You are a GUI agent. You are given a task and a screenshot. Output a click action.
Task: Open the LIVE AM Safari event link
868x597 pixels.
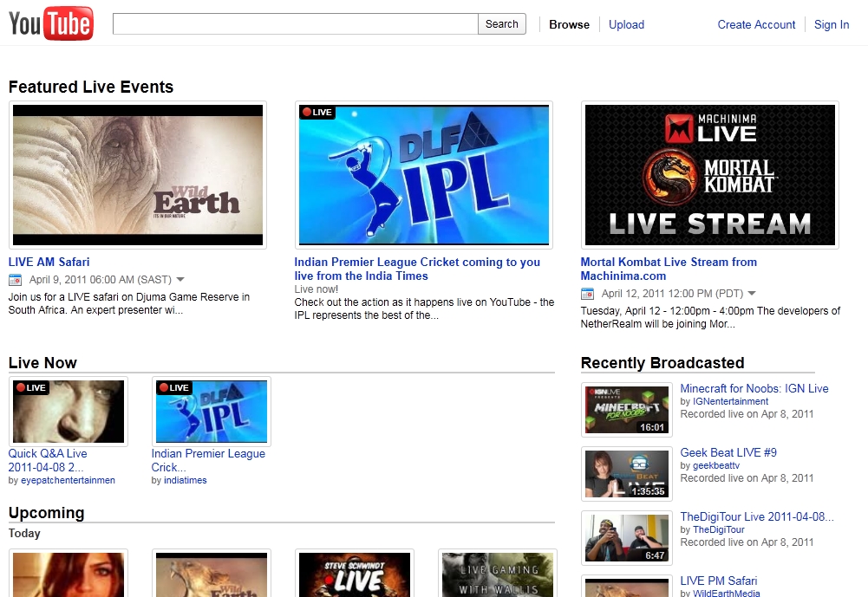(x=49, y=263)
